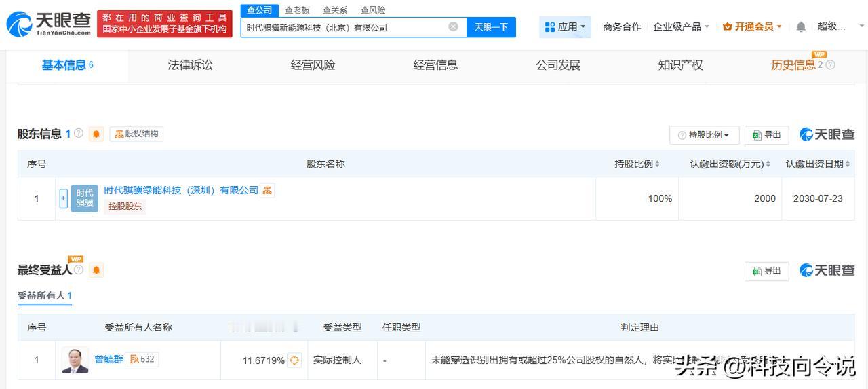Open the 开通会员 dropdown
Screen dimensions: 868x389
(x=752, y=26)
